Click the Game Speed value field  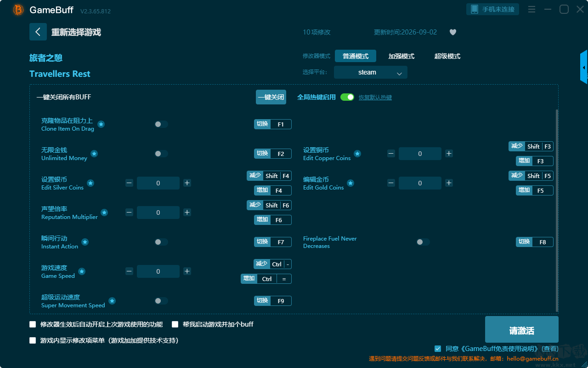tap(158, 271)
